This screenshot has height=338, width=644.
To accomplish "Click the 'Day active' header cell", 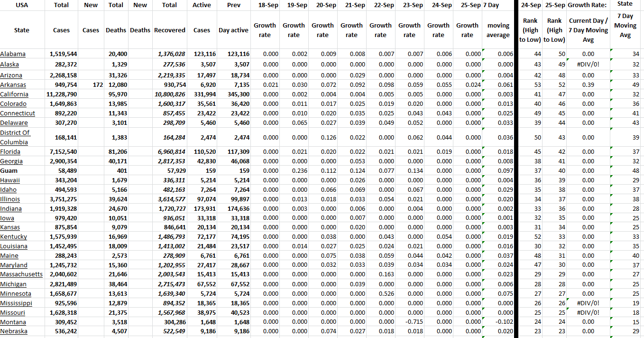I will pyautogui.click(x=233, y=30).
